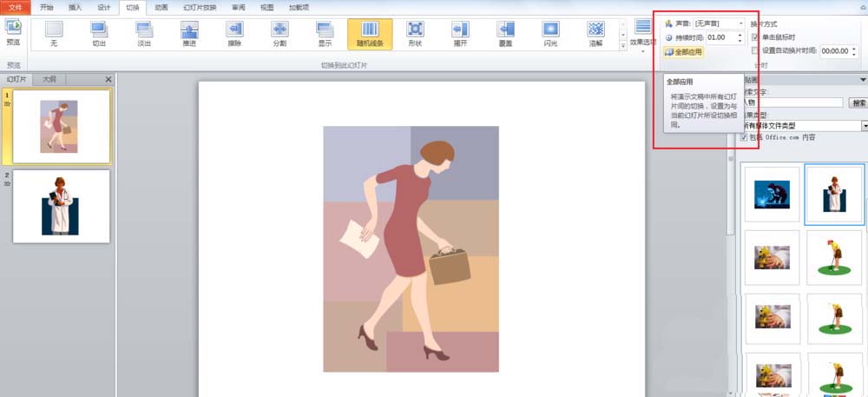This screenshot has width=868, height=397.
Task: Click the walking woman picture on slide
Action: (411, 249)
